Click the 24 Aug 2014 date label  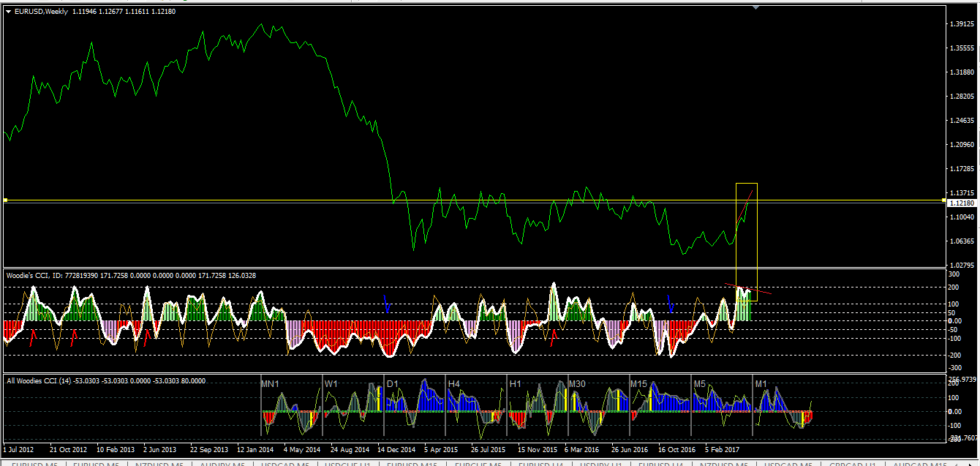pyautogui.click(x=350, y=449)
